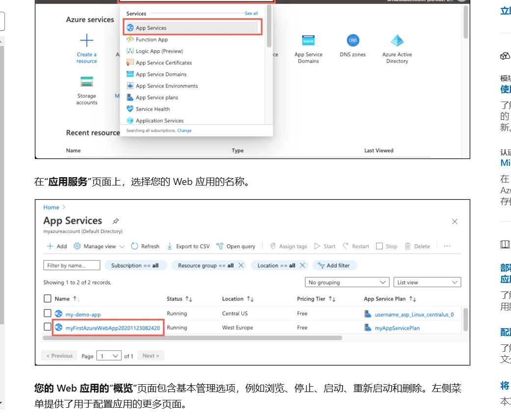Click the Create a resource plus icon
This screenshot has height=420, width=511.
(x=87, y=40)
